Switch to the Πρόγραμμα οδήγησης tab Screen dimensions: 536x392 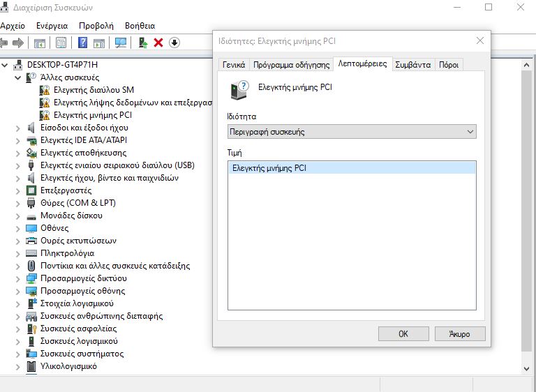291,65
